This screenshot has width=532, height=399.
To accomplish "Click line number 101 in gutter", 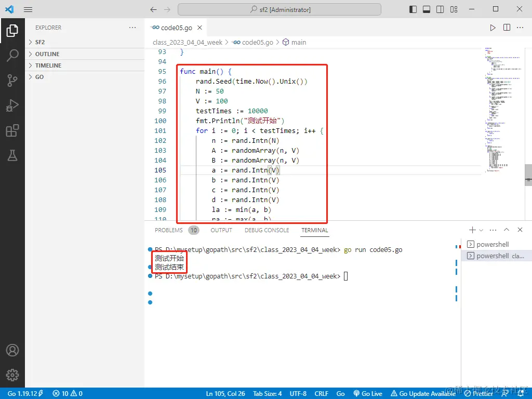I will pyautogui.click(x=160, y=130).
